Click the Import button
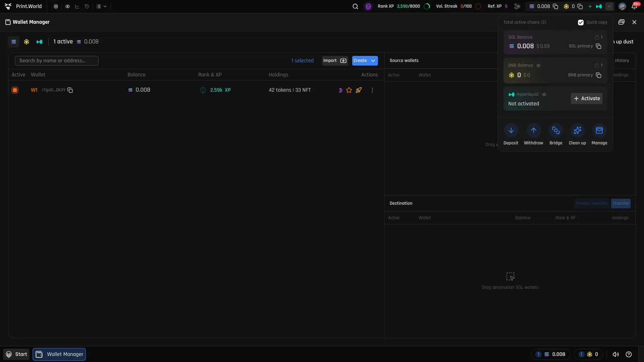 click(x=335, y=61)
